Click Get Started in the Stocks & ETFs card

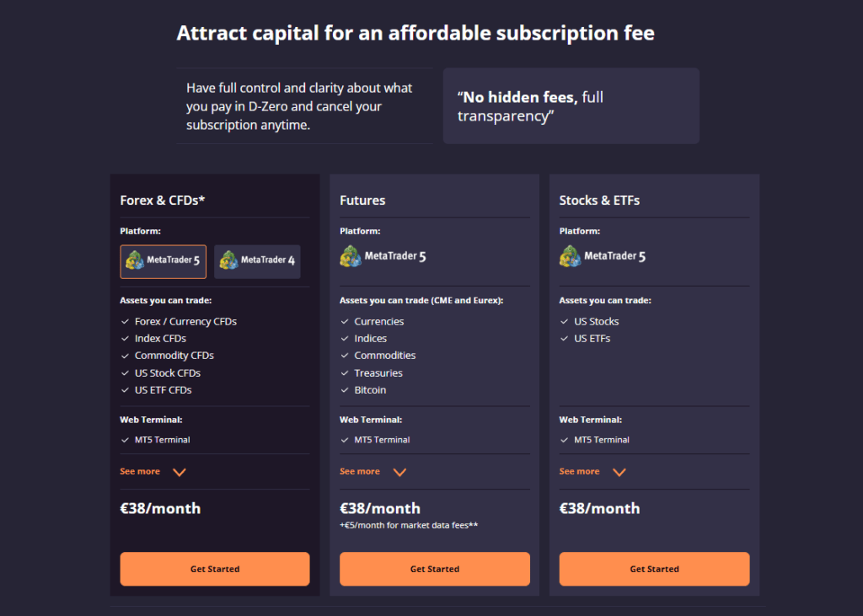click(x=654, y=569)
